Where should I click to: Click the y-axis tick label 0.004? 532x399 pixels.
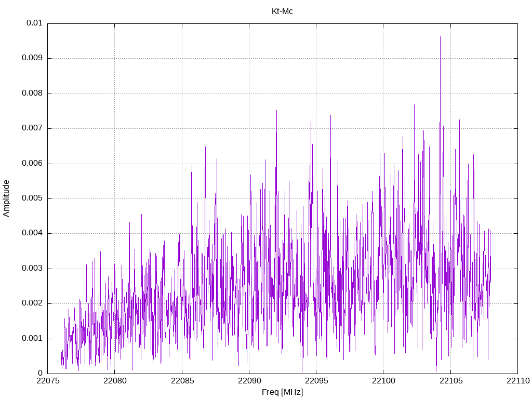(x=32, y=233)
